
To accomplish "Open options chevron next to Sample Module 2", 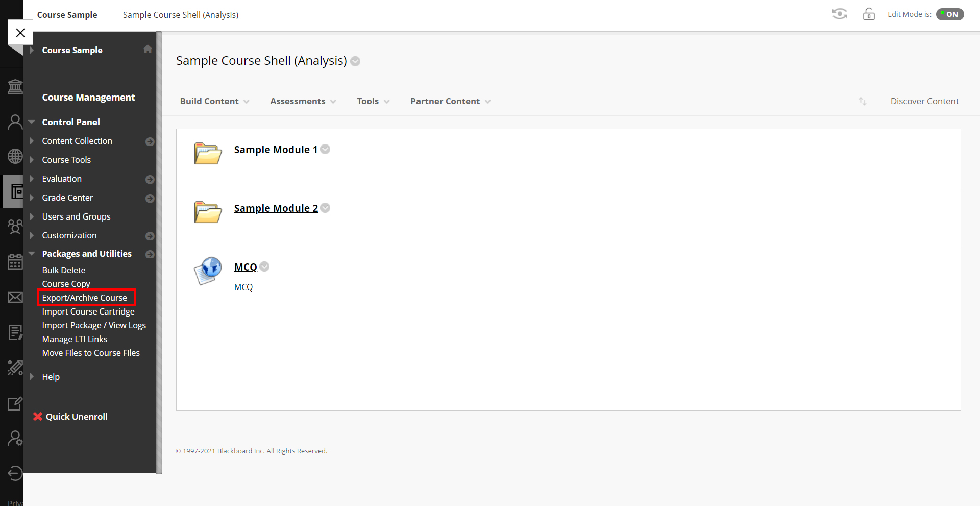I will (325, 208).
